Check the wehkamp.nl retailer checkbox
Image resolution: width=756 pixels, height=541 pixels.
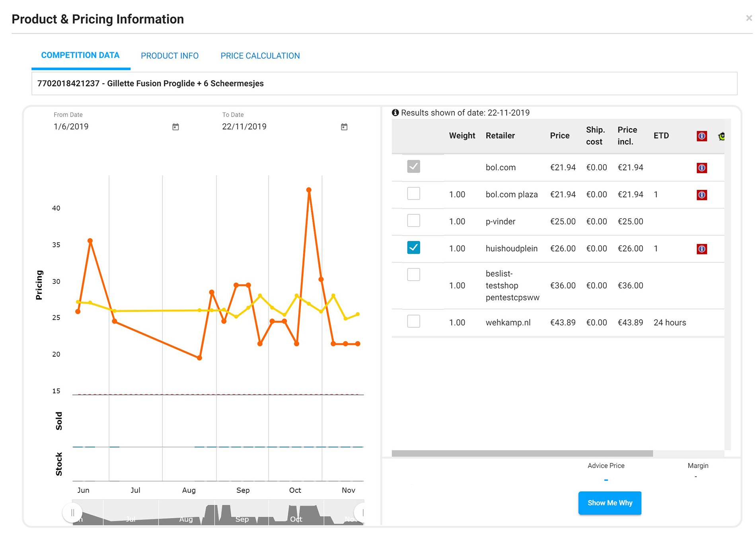tap(413, 321)
